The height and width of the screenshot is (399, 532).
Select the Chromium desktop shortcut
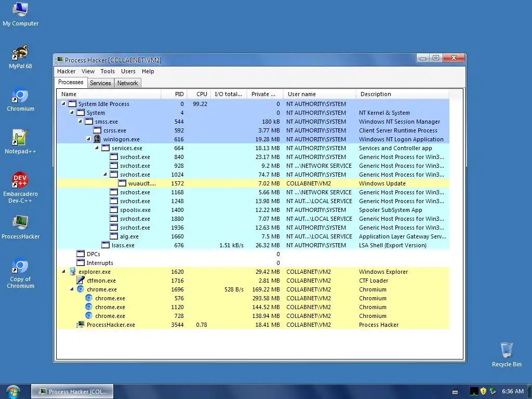[x=20, y=99]
